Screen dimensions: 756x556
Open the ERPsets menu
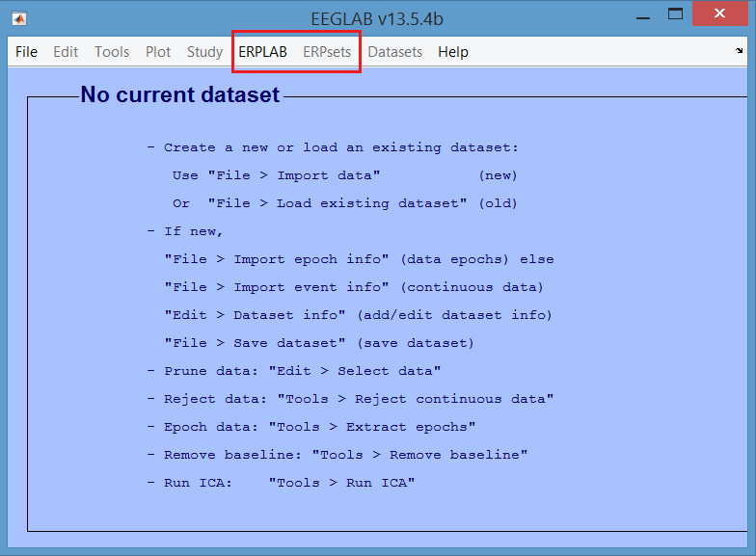[327, 52]
